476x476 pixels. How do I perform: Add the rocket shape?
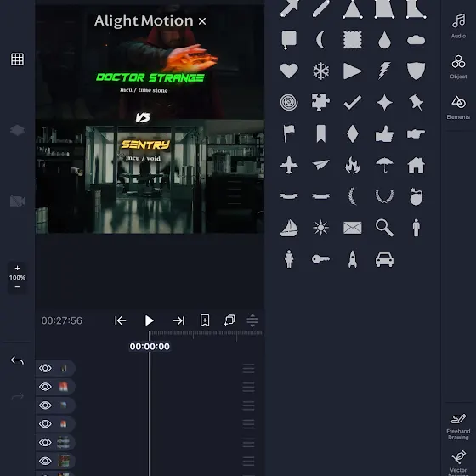[353, 259]
